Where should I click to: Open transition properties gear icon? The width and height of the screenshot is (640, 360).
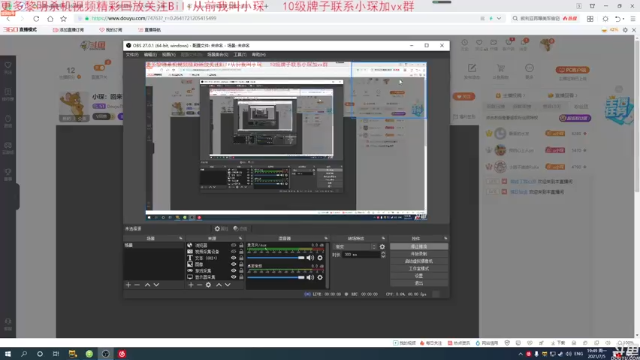(x=382, y=247)
